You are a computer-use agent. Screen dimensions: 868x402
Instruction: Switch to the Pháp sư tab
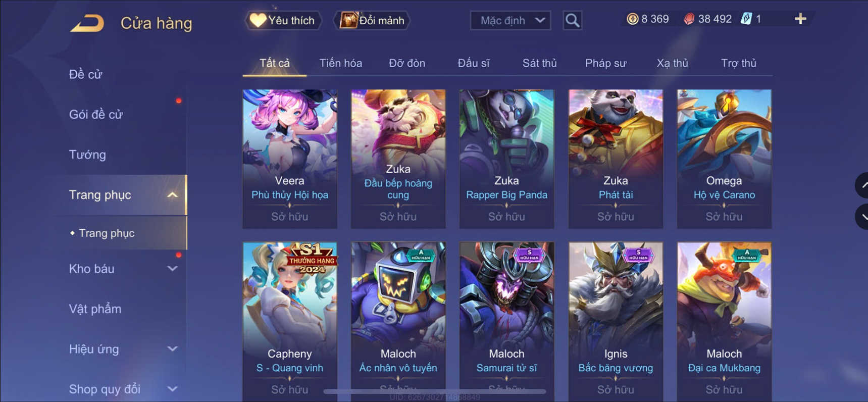tap(605, 63)
